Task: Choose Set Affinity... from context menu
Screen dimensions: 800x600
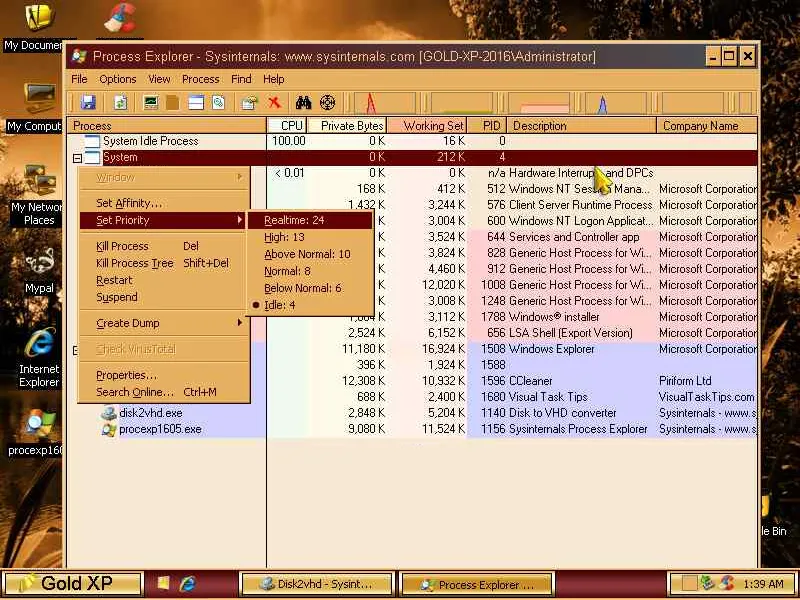Action: 163,203
